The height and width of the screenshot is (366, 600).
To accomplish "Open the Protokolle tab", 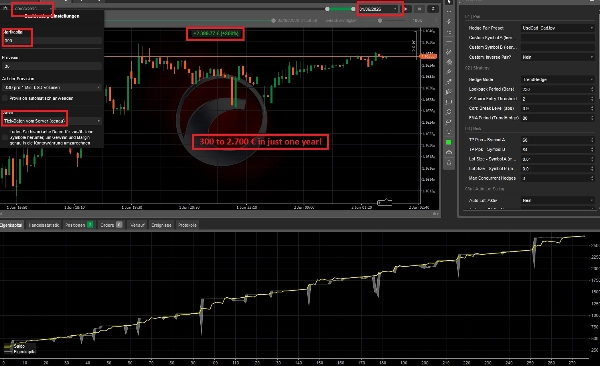I will click(187, 225).
